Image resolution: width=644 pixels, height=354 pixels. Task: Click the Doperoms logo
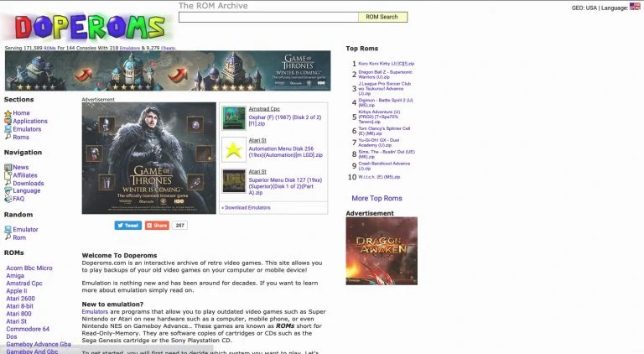(x=90, y=27)
